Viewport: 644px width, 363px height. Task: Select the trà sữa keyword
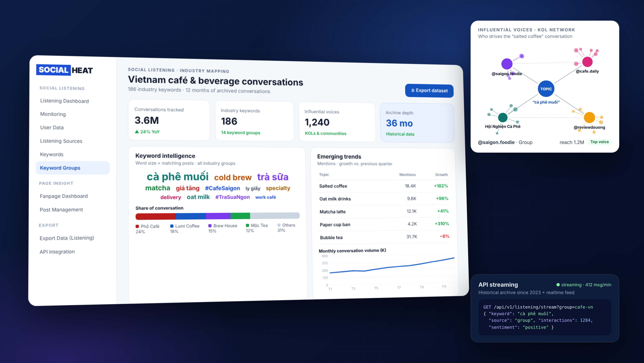coord(273,177)
